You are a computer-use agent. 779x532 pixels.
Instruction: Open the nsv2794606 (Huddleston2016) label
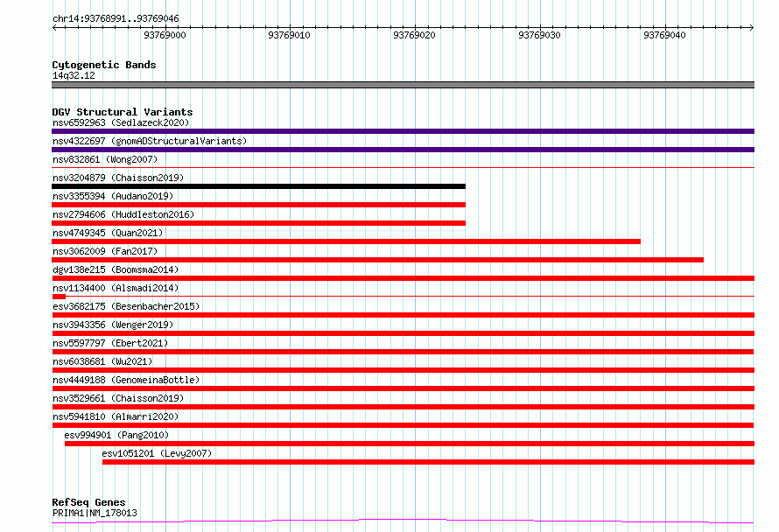[123, 214]
